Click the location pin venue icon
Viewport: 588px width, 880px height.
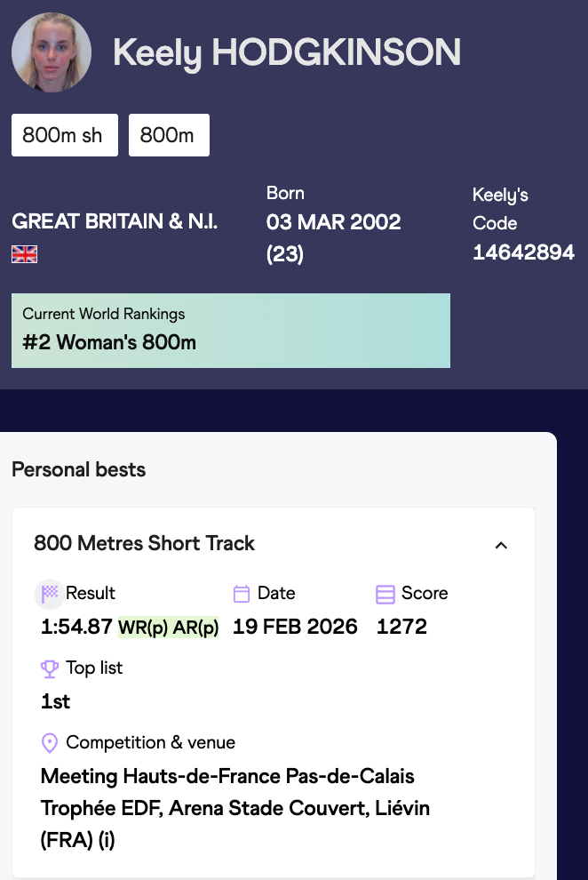pos(50,743)
